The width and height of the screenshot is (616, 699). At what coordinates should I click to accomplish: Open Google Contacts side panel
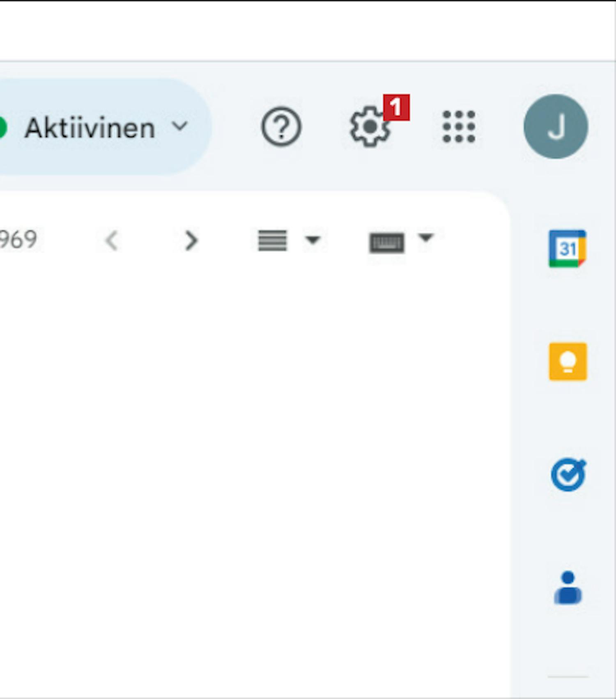(568, 588)
